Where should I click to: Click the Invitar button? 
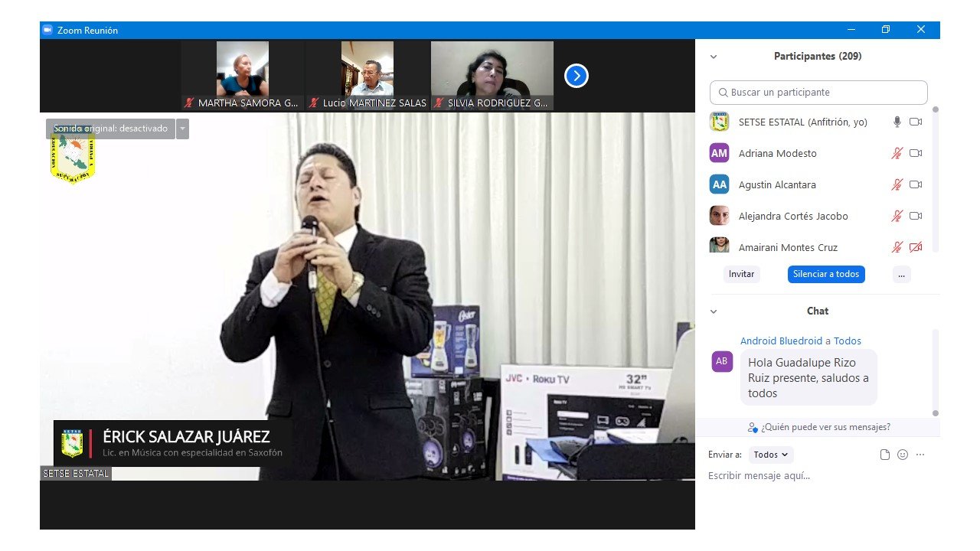[741, 274]
